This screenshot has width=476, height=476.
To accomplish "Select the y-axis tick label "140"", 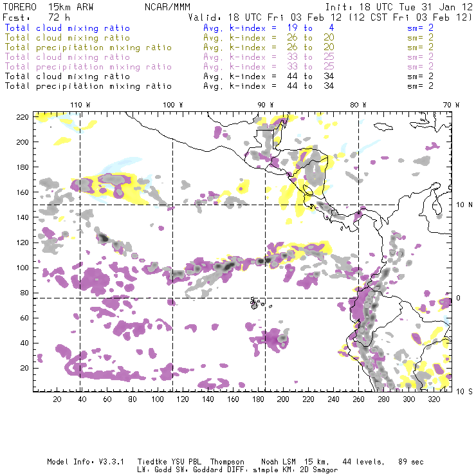I will click(23, 217).
